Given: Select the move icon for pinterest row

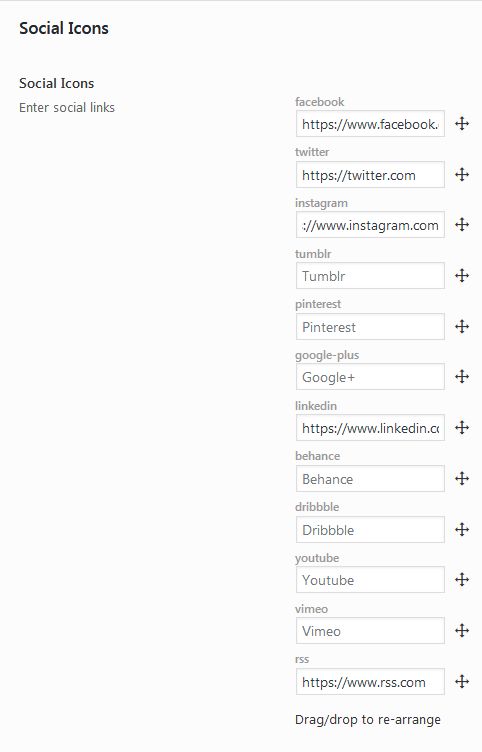Looking at the screenshot, I should click(462, 327).
